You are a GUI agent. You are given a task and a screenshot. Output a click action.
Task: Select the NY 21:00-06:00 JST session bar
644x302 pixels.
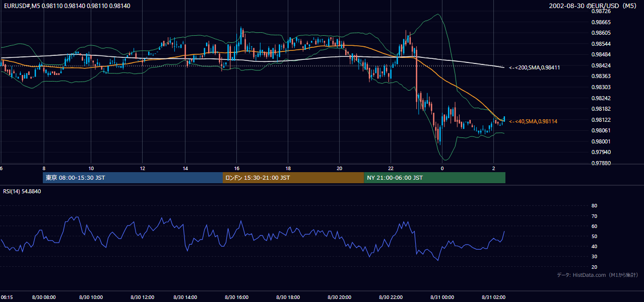[x=434, y=178]
